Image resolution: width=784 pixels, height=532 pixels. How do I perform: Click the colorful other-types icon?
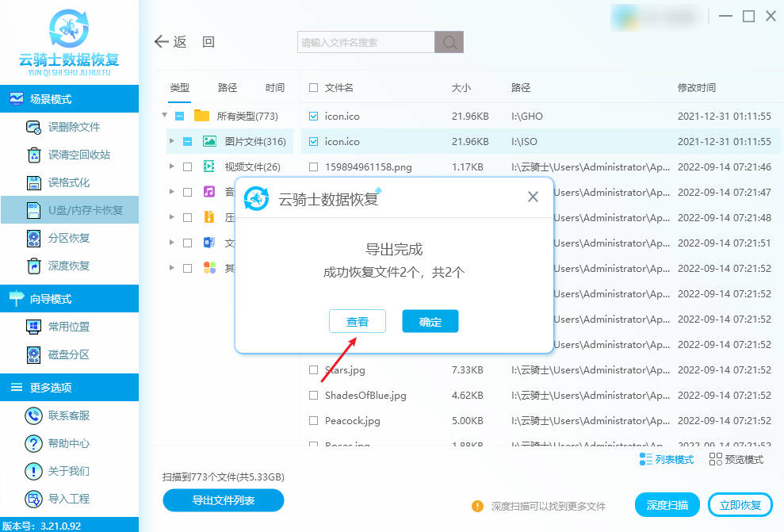click(x=209, y=268)
